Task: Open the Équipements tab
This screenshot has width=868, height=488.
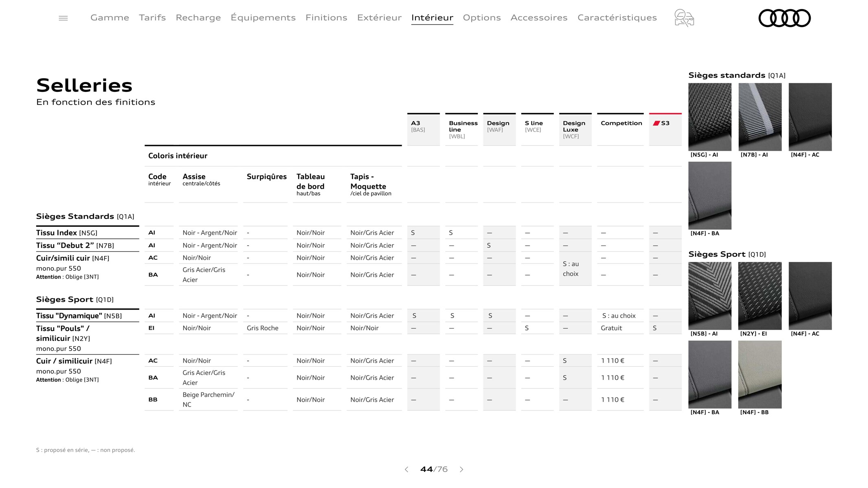Action: click(x=263, y=17)
